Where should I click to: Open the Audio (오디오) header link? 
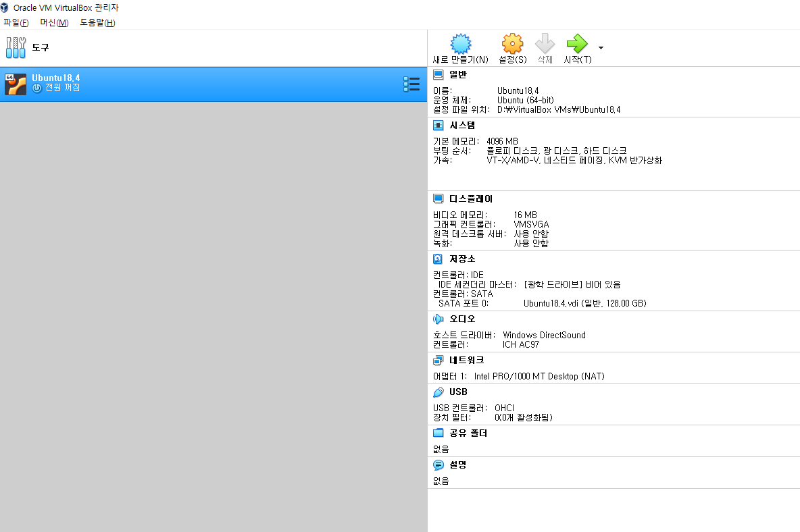click(x=462, y=319)
